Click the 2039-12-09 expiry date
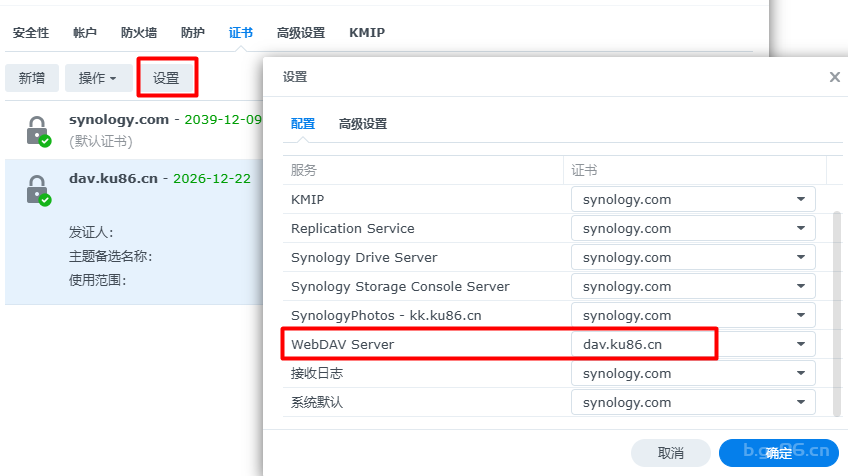848x476 pixels. click(223, 120)
